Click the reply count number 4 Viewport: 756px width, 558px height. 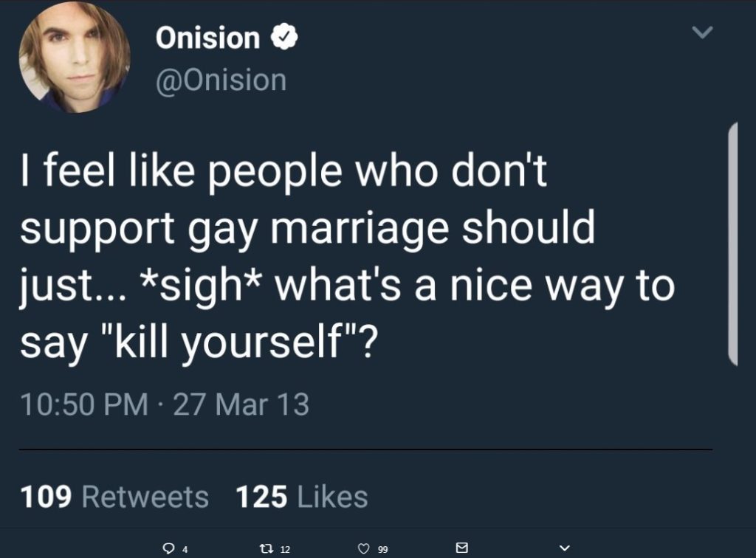coord(185,549)
